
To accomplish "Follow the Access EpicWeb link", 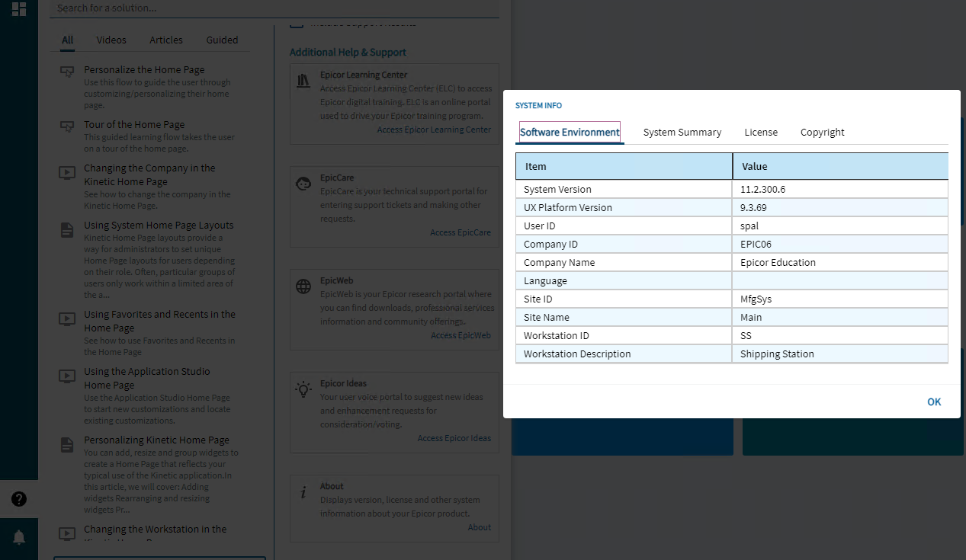I will 461,335.
